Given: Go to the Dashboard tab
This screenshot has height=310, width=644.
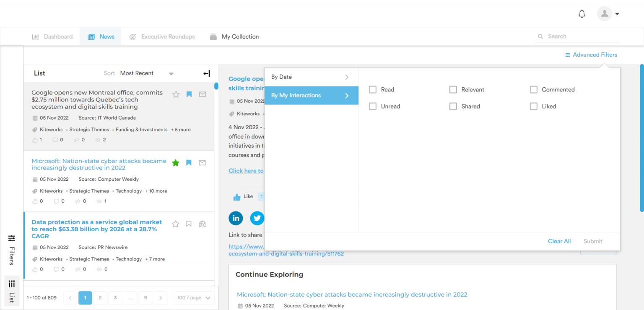Looking at the screenshot, I should [52, 36].
